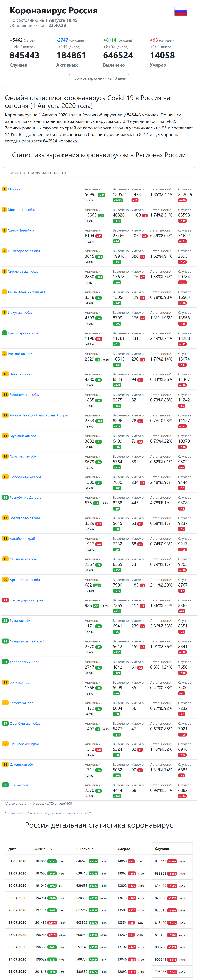
Task: Click the -2747 active badge for 01.08.2020
Action: [x=52, y=861]
